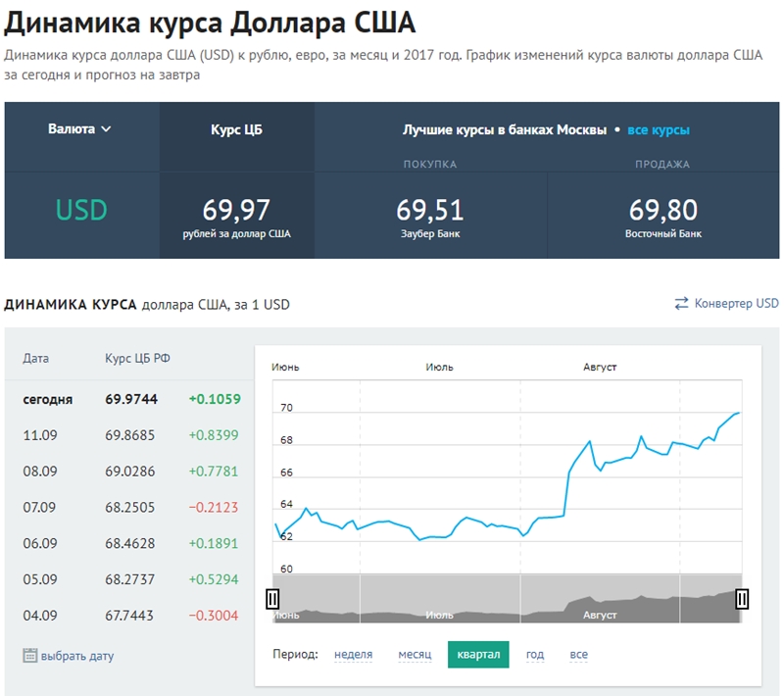This screenshot has width=784, height=696.
Task: Open the Конвертер USD link
Action: [x=736, y=304]
